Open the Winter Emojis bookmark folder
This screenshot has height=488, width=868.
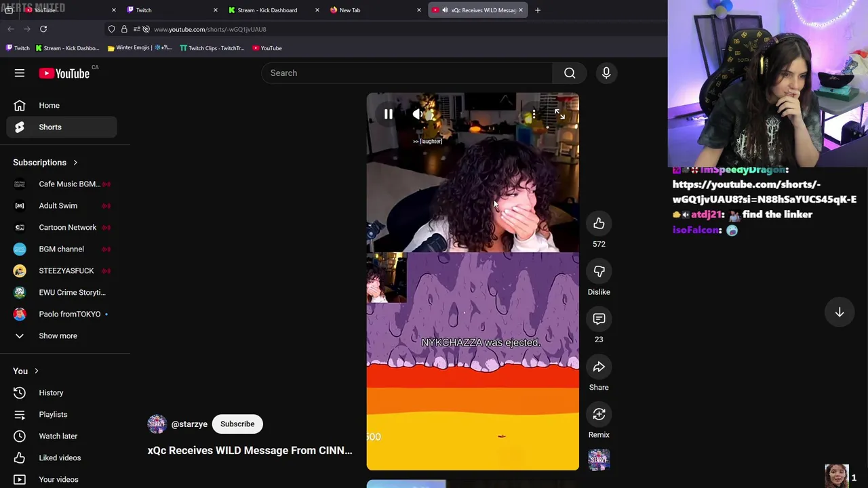pos(139,48)
